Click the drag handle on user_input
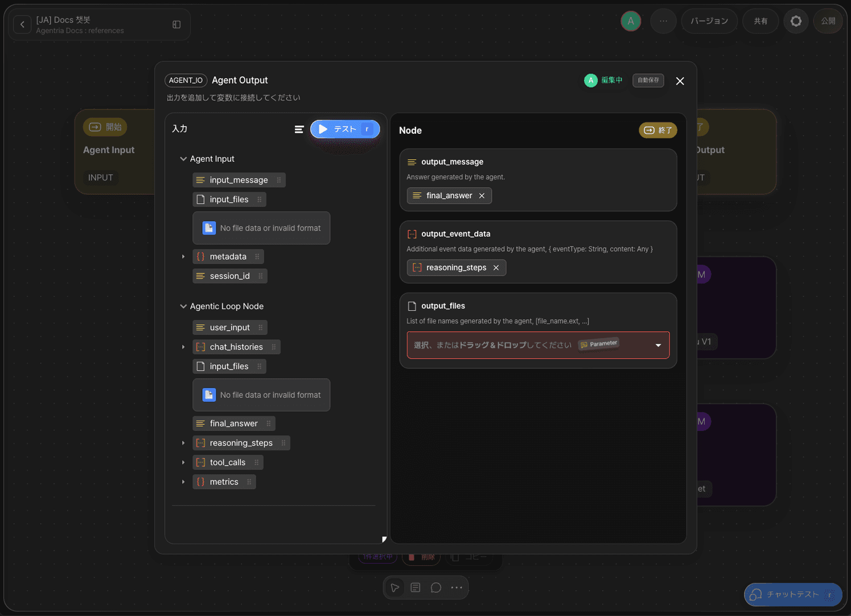Image resolution: width=851 pixels, height=616 pixels. (260, 327)
